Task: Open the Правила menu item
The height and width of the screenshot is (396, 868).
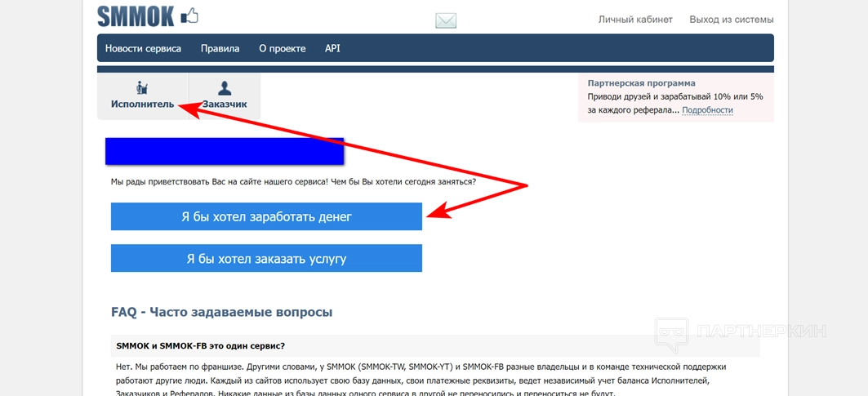Action: (x=220, y=48)
